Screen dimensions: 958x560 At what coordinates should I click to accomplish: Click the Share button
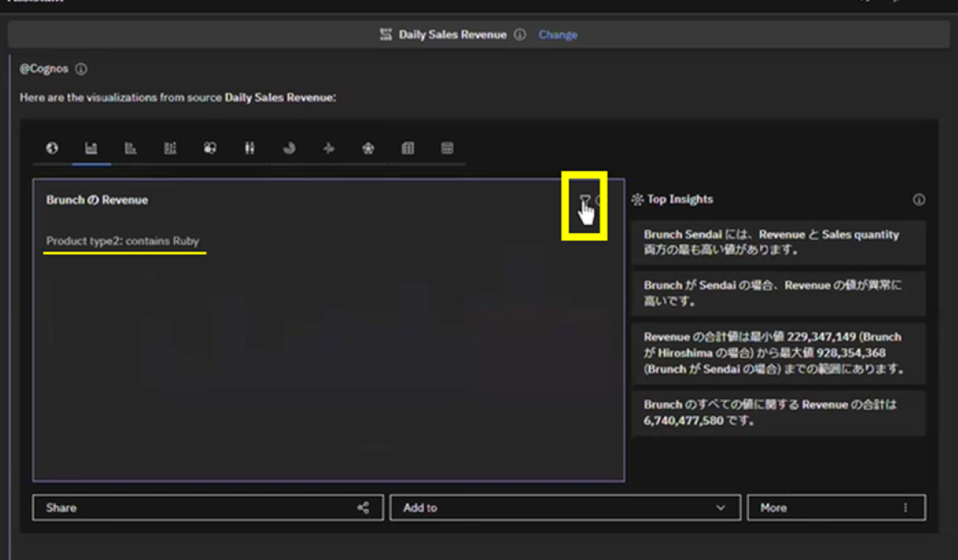click(208, 507)
